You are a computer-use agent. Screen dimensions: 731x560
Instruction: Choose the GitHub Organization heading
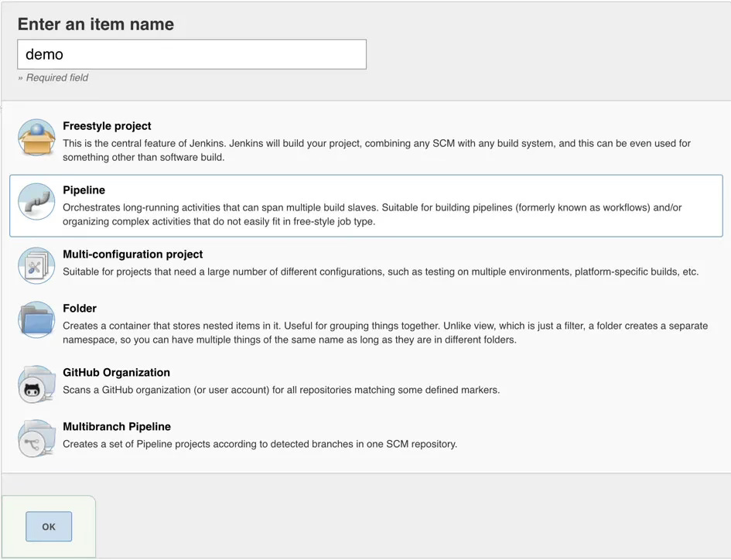pos(117,373)
